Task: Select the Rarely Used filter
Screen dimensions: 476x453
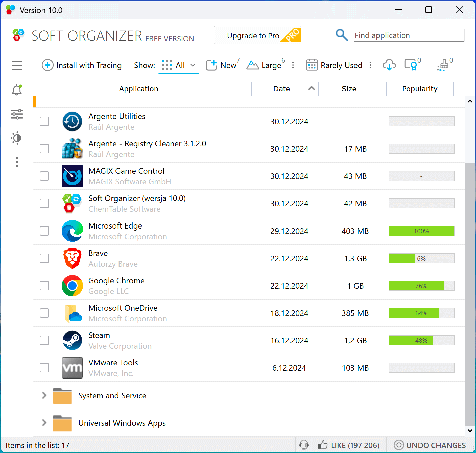Action: (334, 65)
